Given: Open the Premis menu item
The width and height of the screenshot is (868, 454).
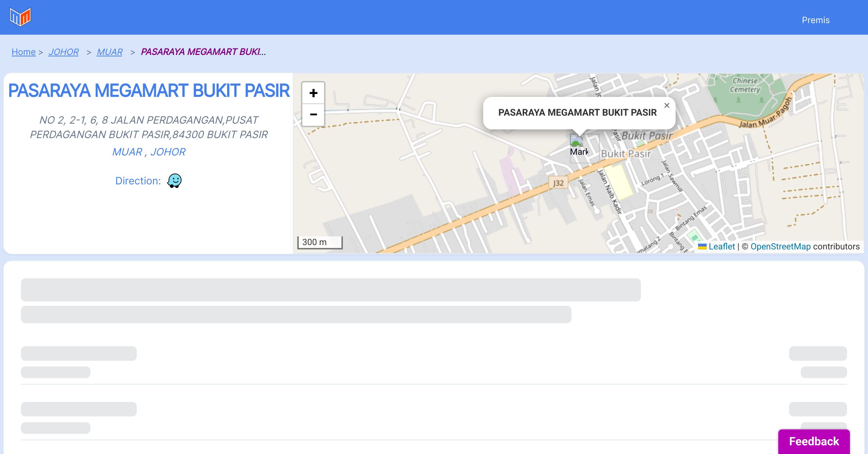Looking at the screenshot, I should tap(816, 20).
